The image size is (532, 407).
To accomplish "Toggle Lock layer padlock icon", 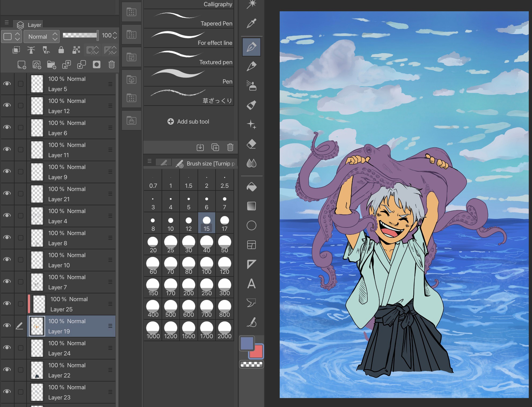I will pos(61,50).
